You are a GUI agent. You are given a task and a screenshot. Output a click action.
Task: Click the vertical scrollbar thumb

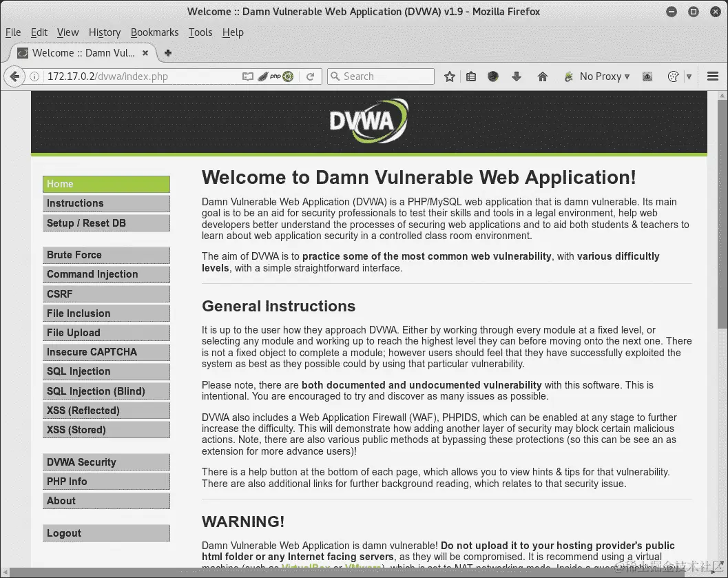click(722, 214)
